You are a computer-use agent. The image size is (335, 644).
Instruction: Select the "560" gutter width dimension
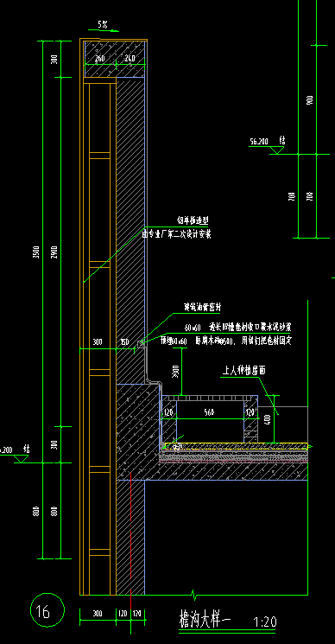pos(210,412)
